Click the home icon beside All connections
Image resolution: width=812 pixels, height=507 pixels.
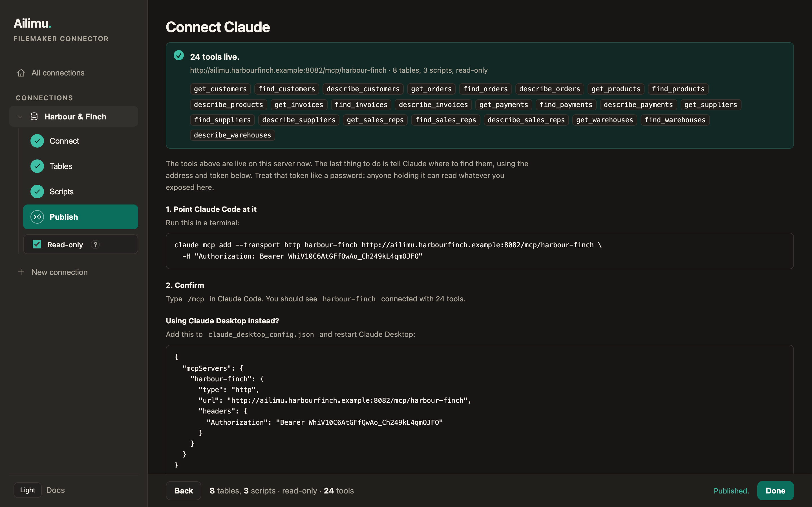coord(21,73)
